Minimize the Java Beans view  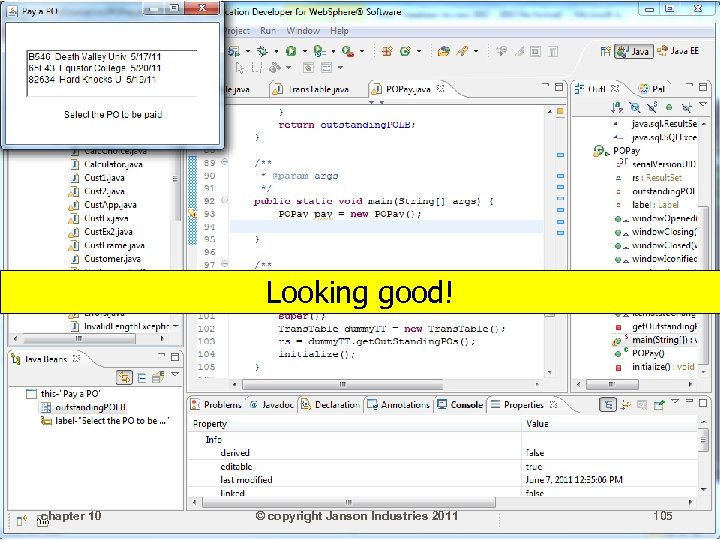coord(161,354)
